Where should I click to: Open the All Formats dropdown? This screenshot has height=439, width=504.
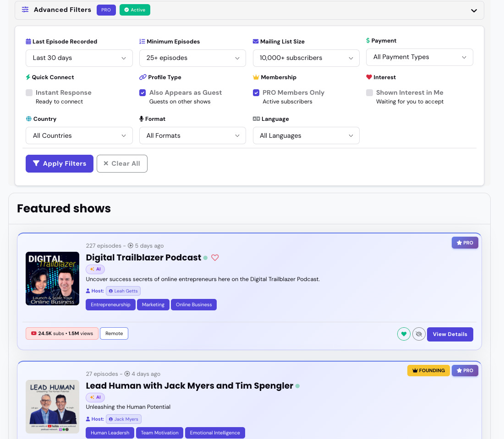pos(192,135)
